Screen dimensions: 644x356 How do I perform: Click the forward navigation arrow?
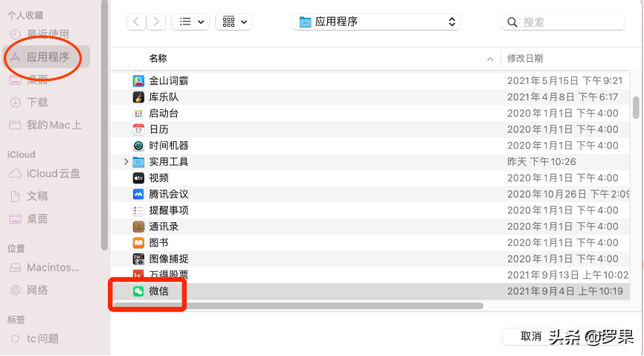(x=156, y=22)
